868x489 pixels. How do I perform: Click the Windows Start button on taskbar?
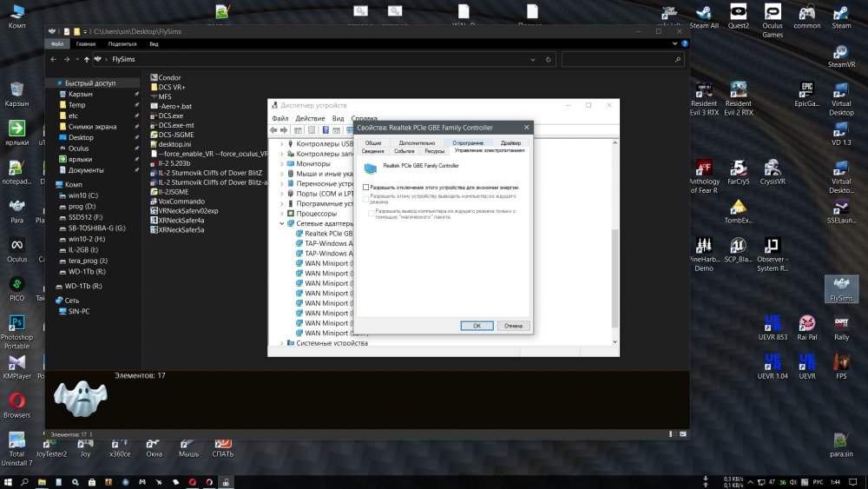(x=9, y=481)
